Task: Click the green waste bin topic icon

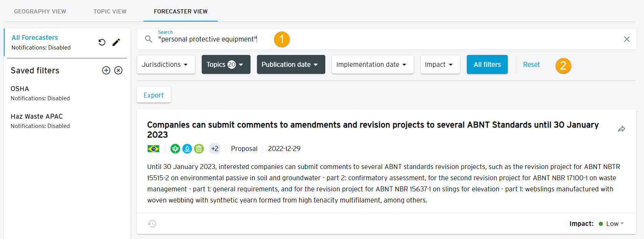Action: (x=199, y=149)
